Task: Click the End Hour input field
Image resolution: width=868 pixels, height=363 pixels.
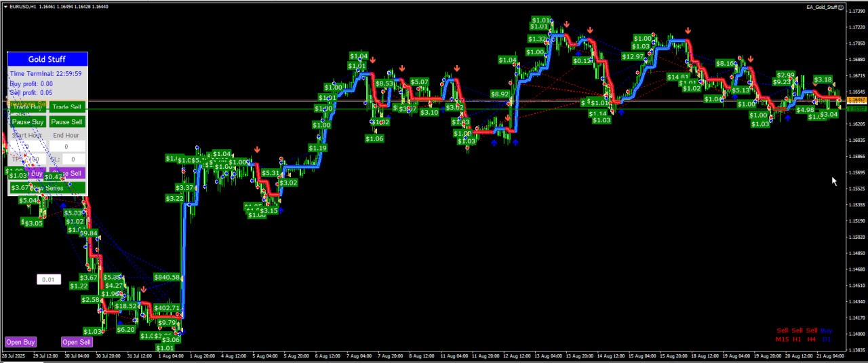Action: click(x=66, y=147)
